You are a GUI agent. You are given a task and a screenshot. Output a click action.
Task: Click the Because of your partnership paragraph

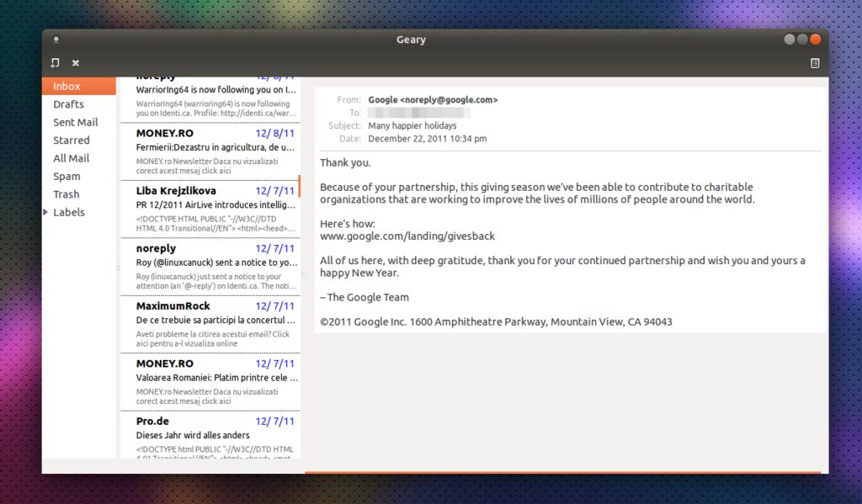(537, 193)
